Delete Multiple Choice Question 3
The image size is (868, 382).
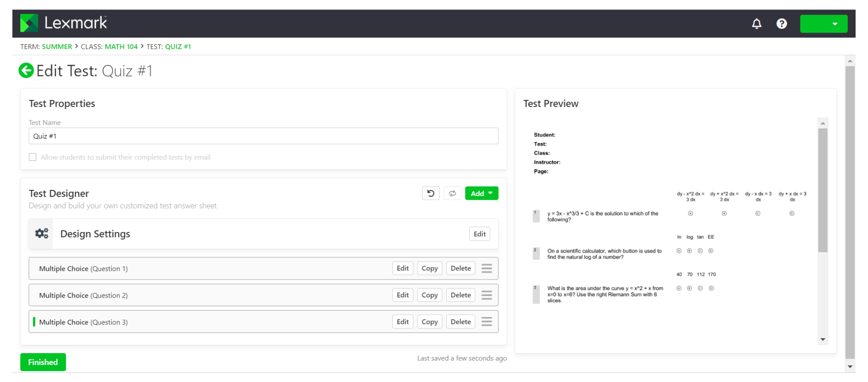(x=460, y=322)
